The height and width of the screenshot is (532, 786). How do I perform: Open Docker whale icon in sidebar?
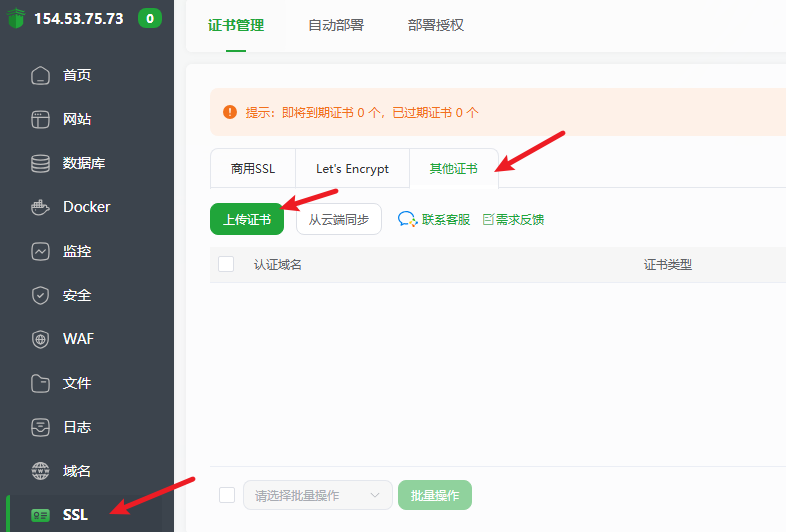tap(40, 207)
